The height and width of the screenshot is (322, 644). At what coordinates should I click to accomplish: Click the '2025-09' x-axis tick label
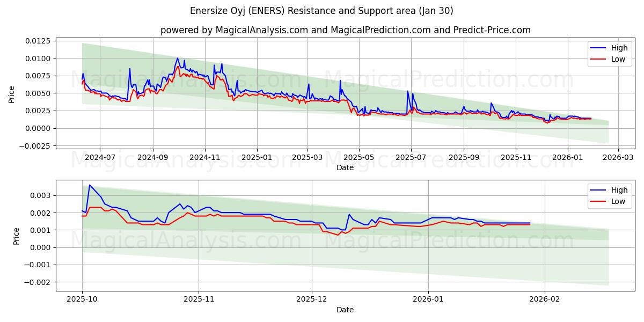pos(464,158)
